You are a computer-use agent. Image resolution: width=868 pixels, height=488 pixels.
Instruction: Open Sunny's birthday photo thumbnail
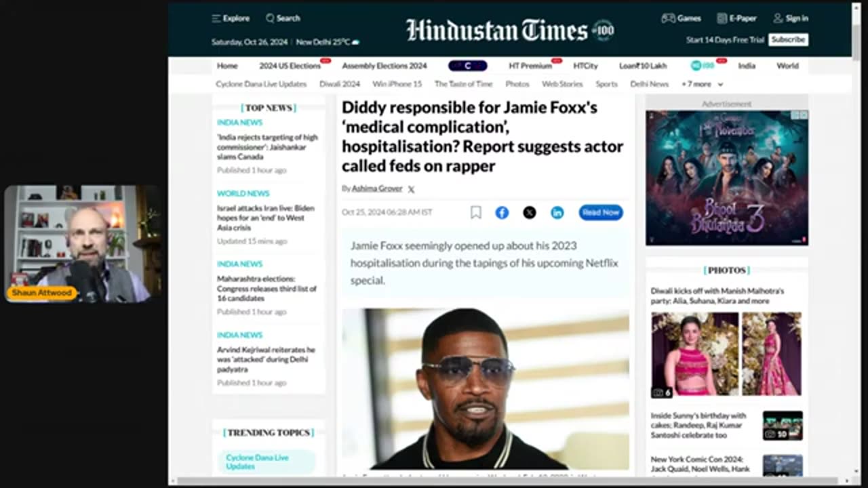pos(783,426)
